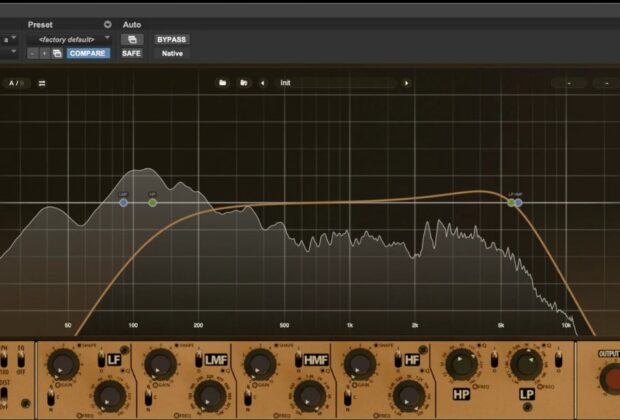The height and width of the screenshot is (420, 620).
Task: Click the HF frequency knob
Action: [409, 397]
